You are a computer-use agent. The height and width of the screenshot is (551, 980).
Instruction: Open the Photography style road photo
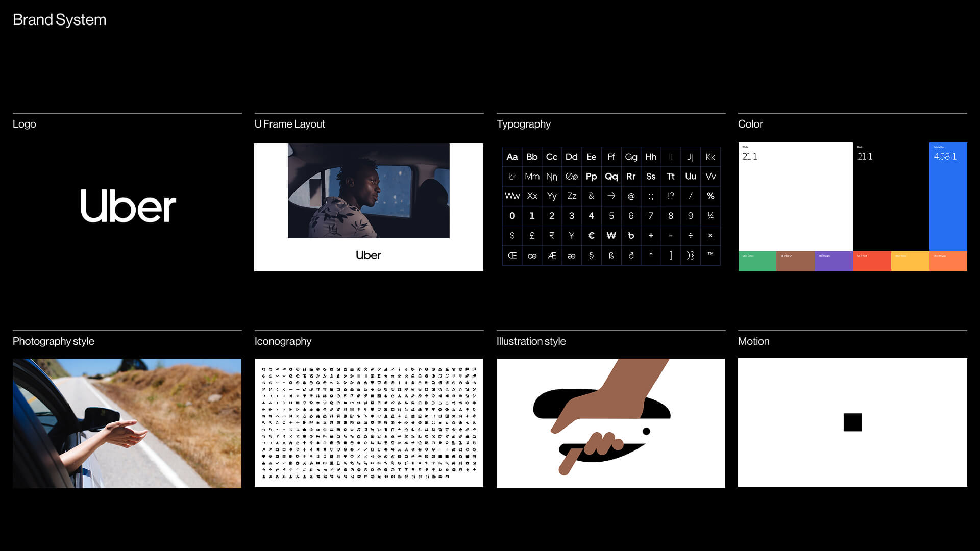[127, 423]
